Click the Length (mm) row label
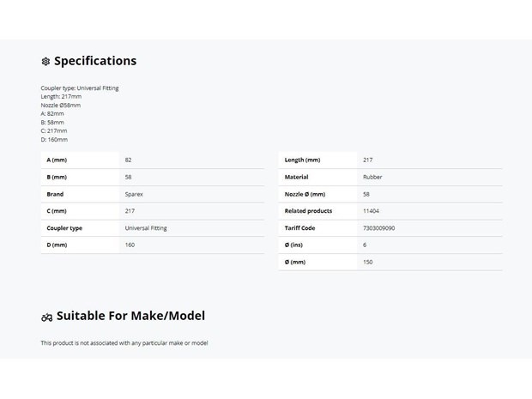 pyautogui.click(x=302, y=160)
